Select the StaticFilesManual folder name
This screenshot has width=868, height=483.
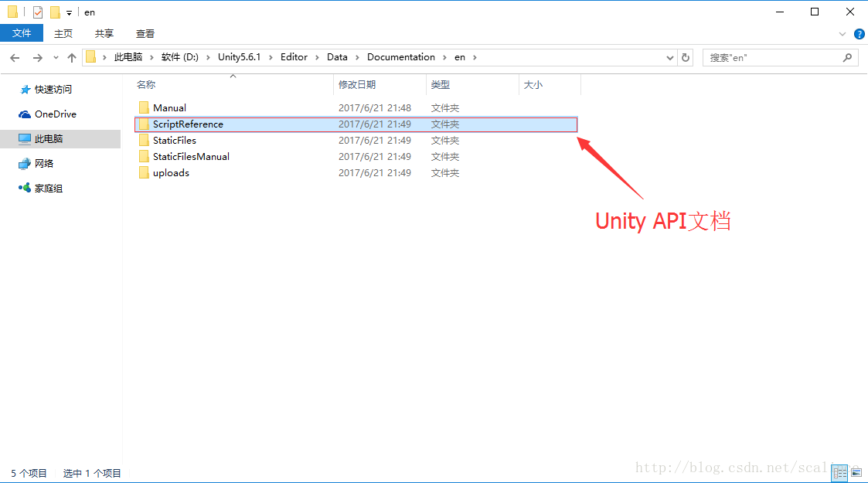[x=191, y=157]
